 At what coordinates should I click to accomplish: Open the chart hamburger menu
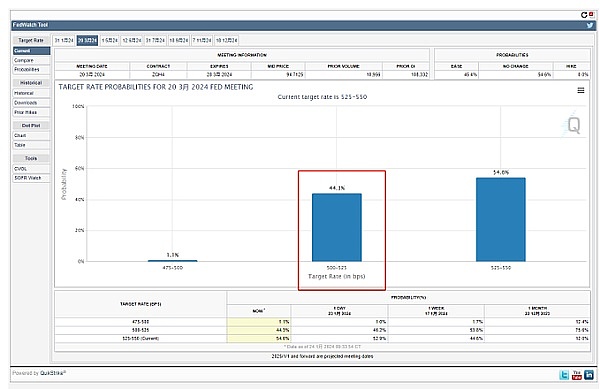(x=580, y=90)
